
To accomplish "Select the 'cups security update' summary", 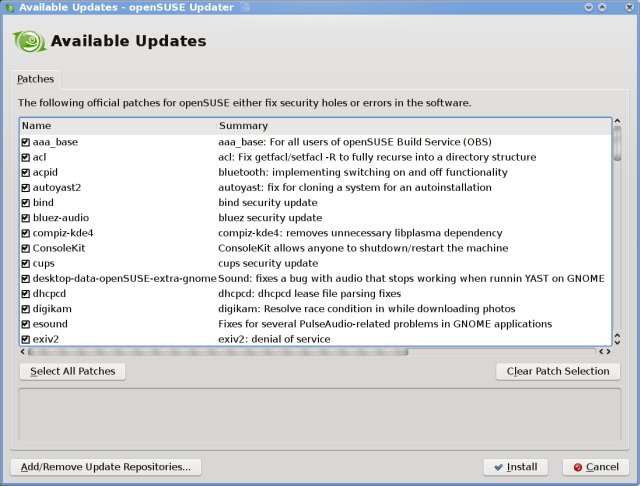I will point(268,263).
